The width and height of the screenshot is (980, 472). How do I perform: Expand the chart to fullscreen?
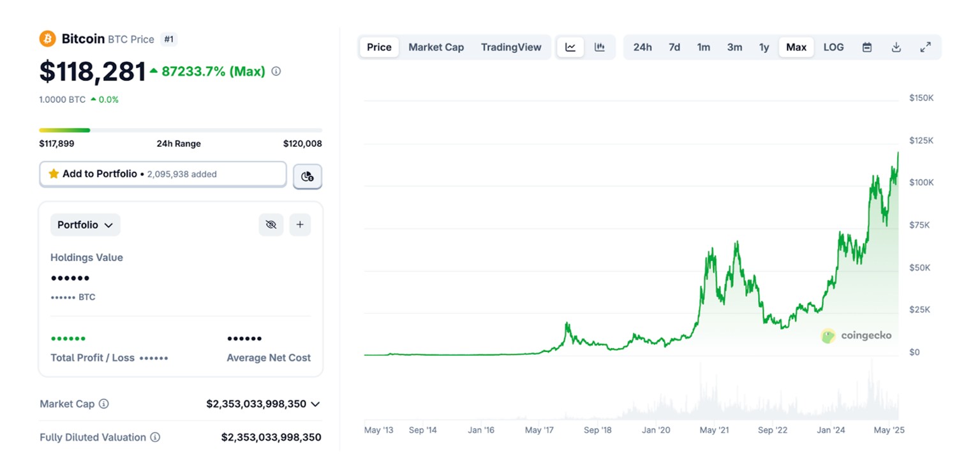(926, 47)
